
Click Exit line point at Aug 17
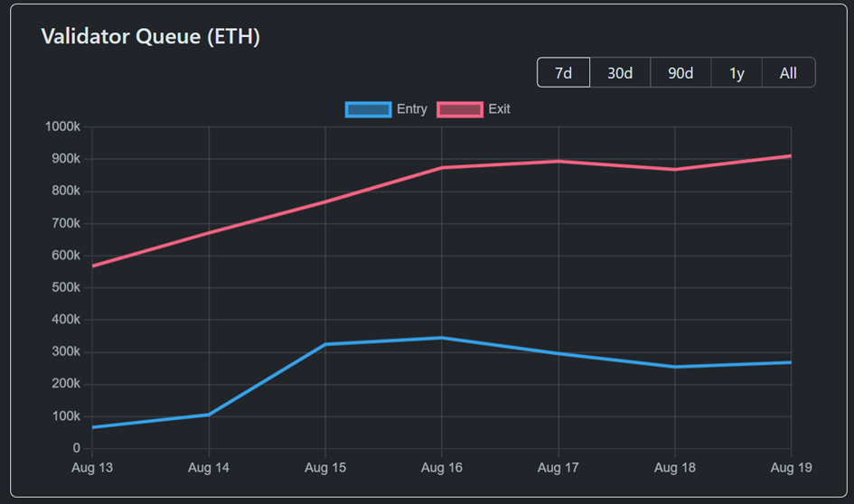click(x=558, y=162)
